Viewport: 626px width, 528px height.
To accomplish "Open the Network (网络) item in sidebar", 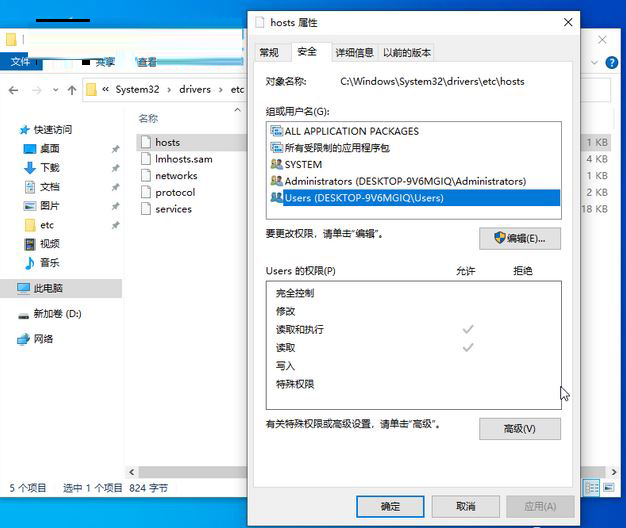I will coord(43,339).
